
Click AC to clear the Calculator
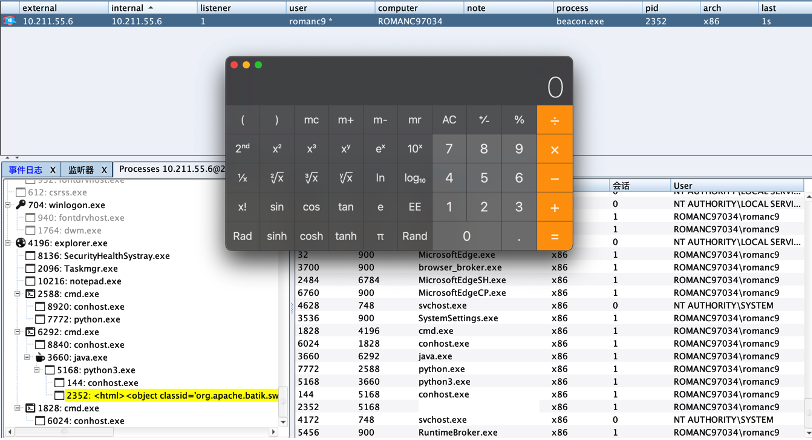click(x=450, y=120)
